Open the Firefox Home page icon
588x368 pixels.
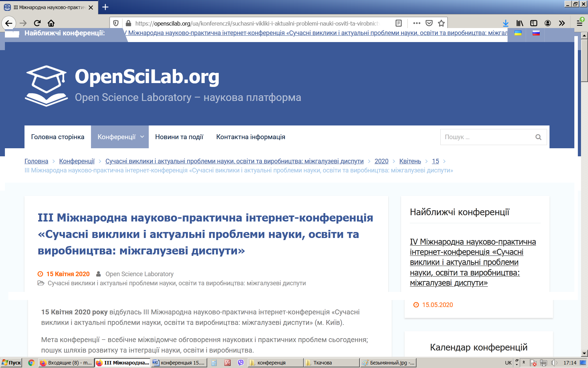point(51,23)
